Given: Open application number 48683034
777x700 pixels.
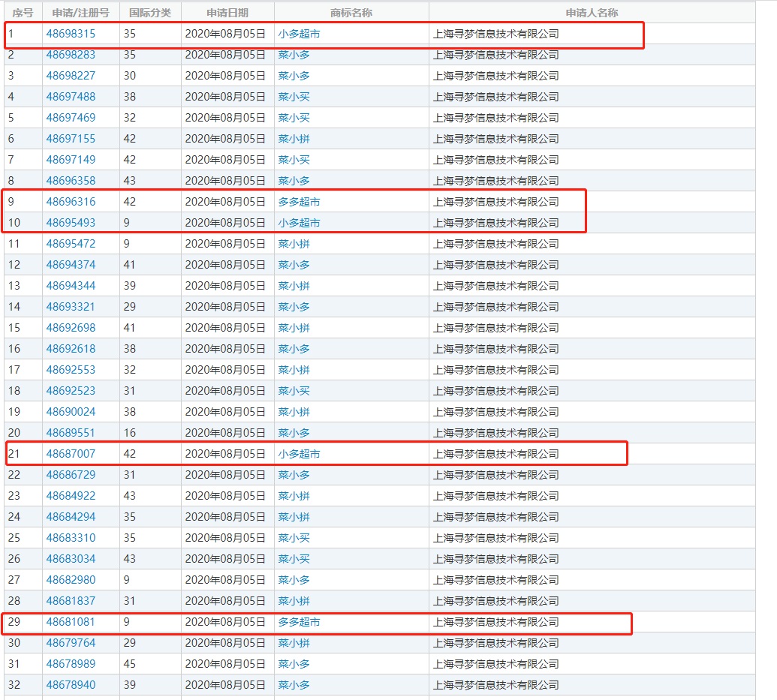Looking at the screenshot, I should tap(71, 559).
